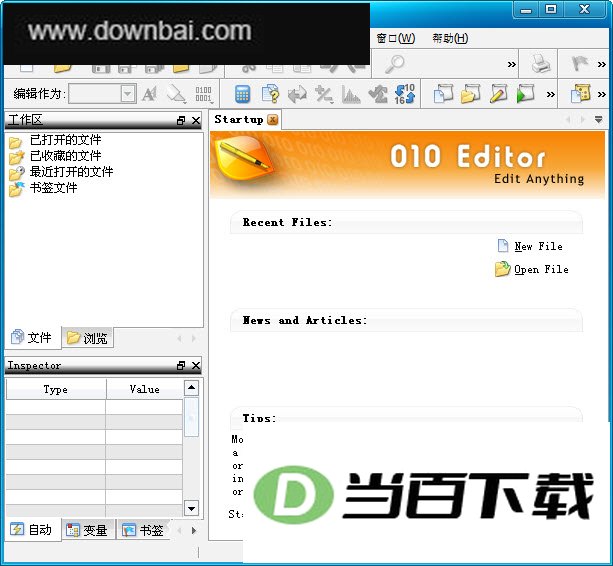Viewport: 613px width, 566px height.
Task: Click the Value column header
Action: 144,389
